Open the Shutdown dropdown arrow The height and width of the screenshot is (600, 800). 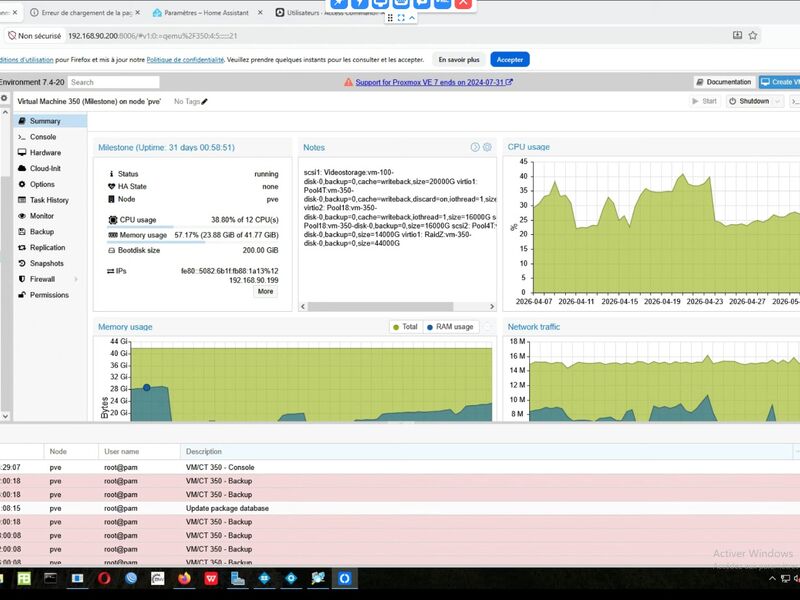tap(777, 101)
